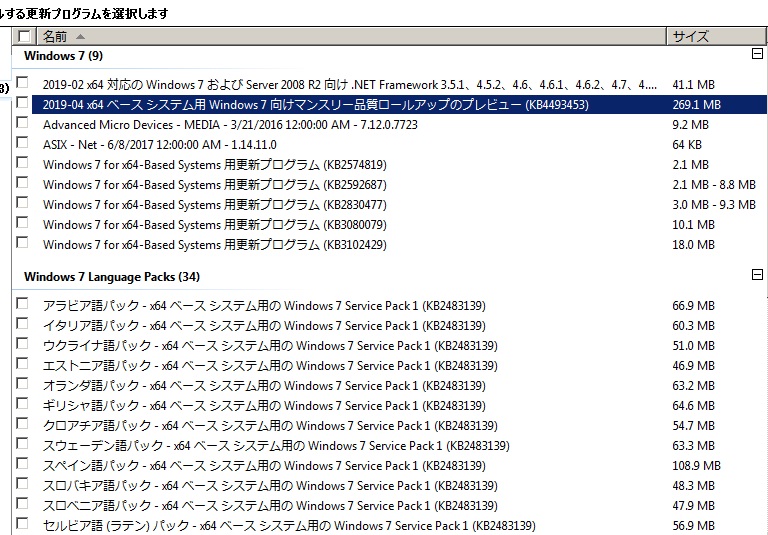Click the 41.1 MB size value
Image resolution: width=768 pixels, height=535 pixels.
pyautogui.click(x=693, y=85)
